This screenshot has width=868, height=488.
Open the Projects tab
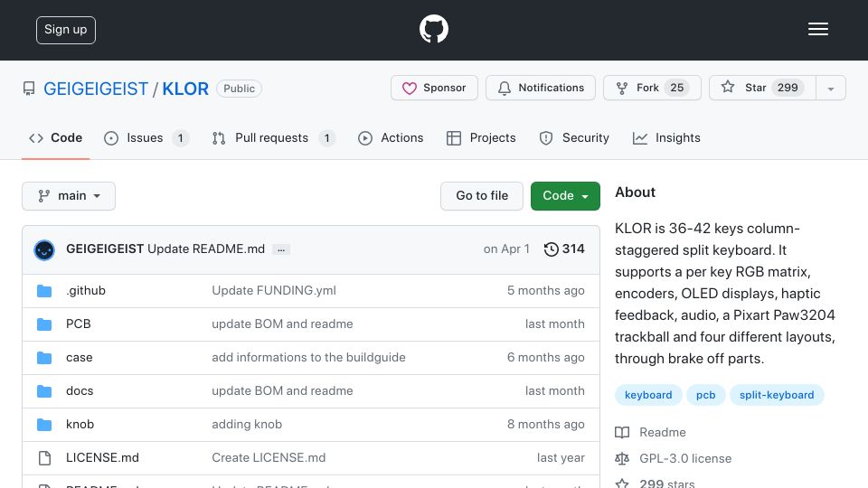tap(481, 137)
